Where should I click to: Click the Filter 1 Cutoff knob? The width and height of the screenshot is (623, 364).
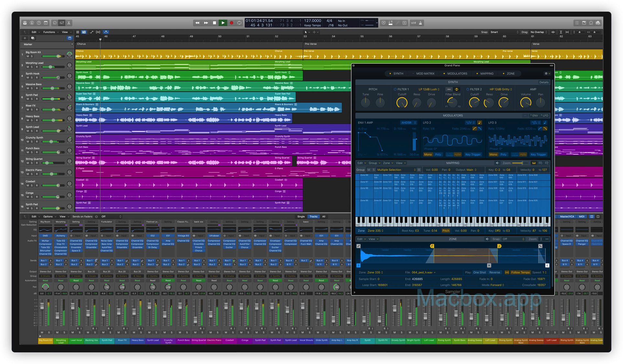coord(402,103)
